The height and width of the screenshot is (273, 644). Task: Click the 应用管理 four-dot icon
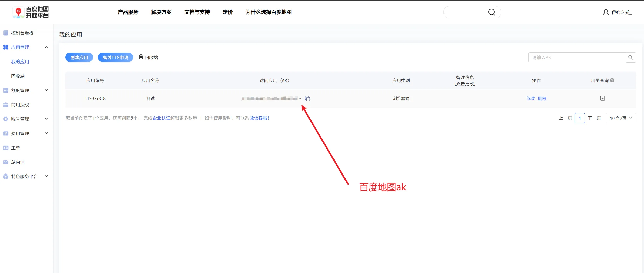6,47
